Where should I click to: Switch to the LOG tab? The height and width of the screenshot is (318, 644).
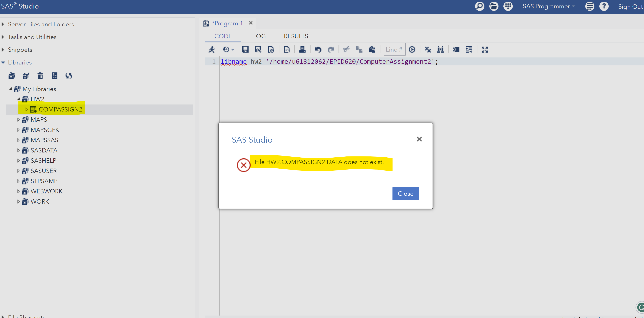coord(259,36)
